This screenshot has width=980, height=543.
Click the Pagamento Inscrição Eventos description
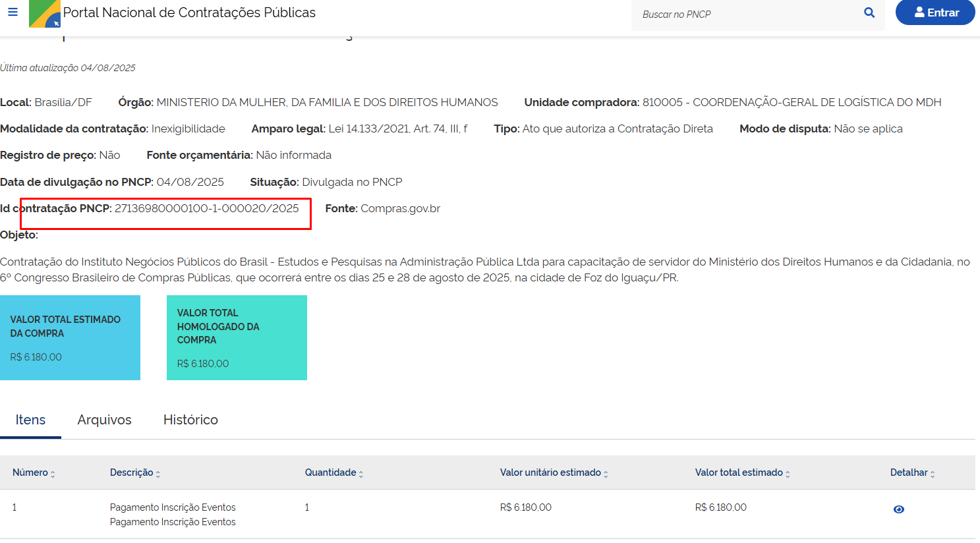[x=173, y=507]
